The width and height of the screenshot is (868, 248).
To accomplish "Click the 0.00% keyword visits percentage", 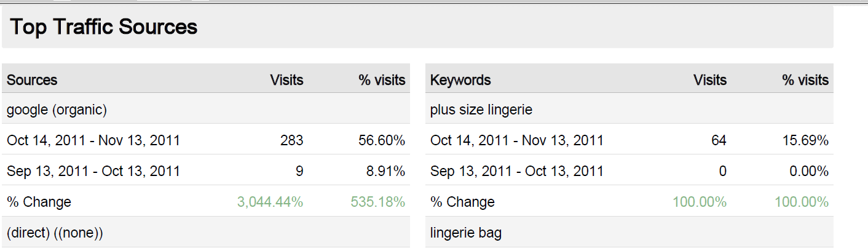I will click(x=810, y=171).
